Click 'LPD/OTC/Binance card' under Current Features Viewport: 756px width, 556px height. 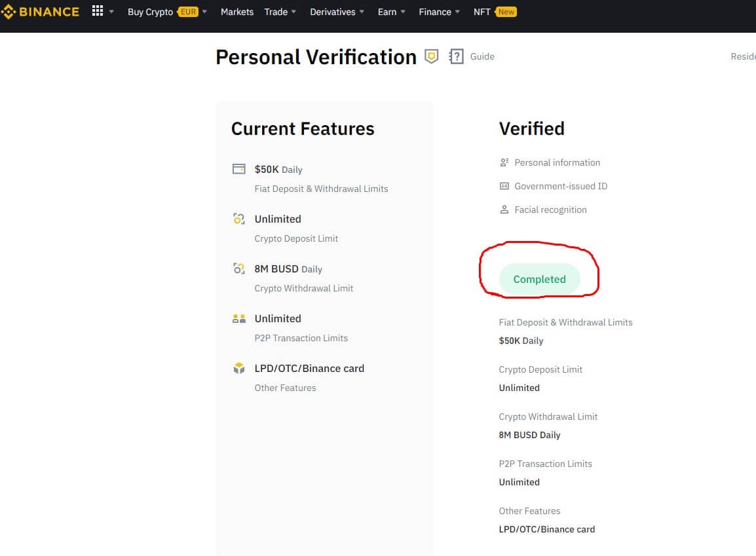click(309, 369)
